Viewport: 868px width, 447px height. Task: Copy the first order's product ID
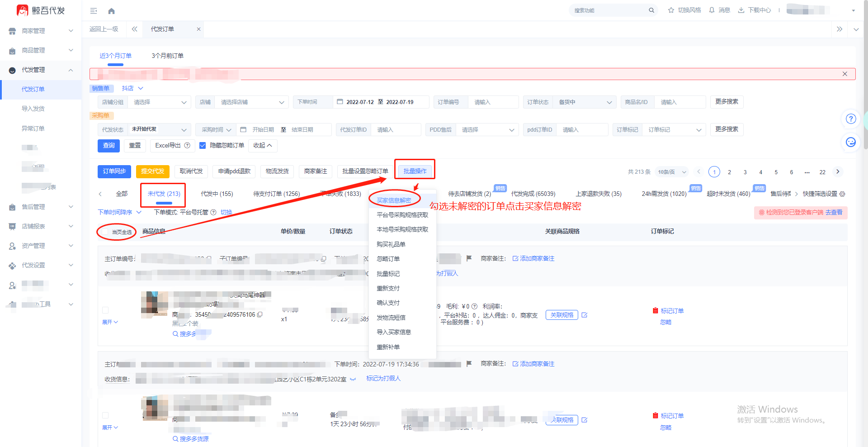259,314
